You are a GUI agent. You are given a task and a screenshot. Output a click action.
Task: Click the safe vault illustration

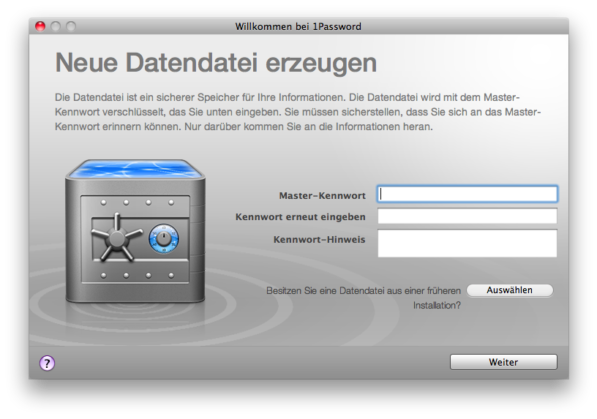(135, 231)
